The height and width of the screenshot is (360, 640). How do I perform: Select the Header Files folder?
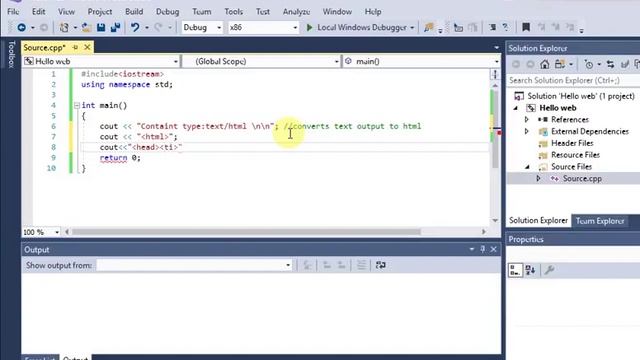572,143
